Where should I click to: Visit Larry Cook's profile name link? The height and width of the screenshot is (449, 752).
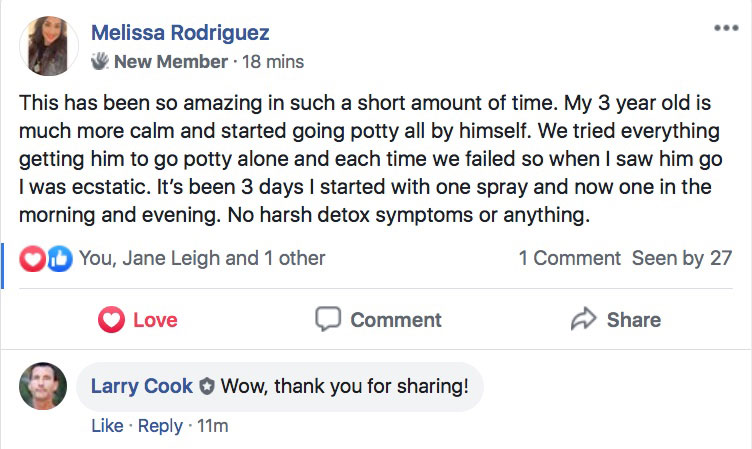pos(141,386)
